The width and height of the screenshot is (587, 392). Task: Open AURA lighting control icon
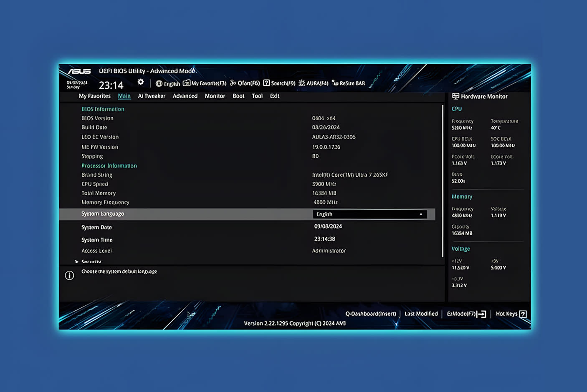tap(301, 83)
